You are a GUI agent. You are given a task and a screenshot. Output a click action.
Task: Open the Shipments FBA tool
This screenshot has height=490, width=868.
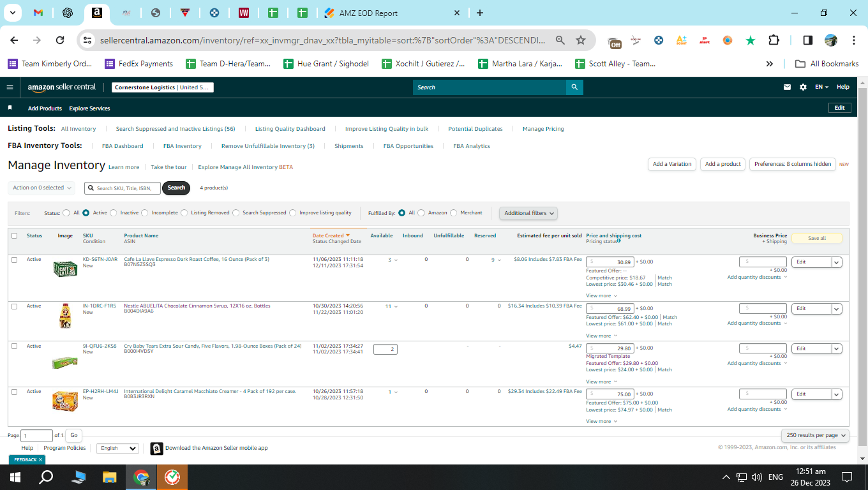click(349, 146)
